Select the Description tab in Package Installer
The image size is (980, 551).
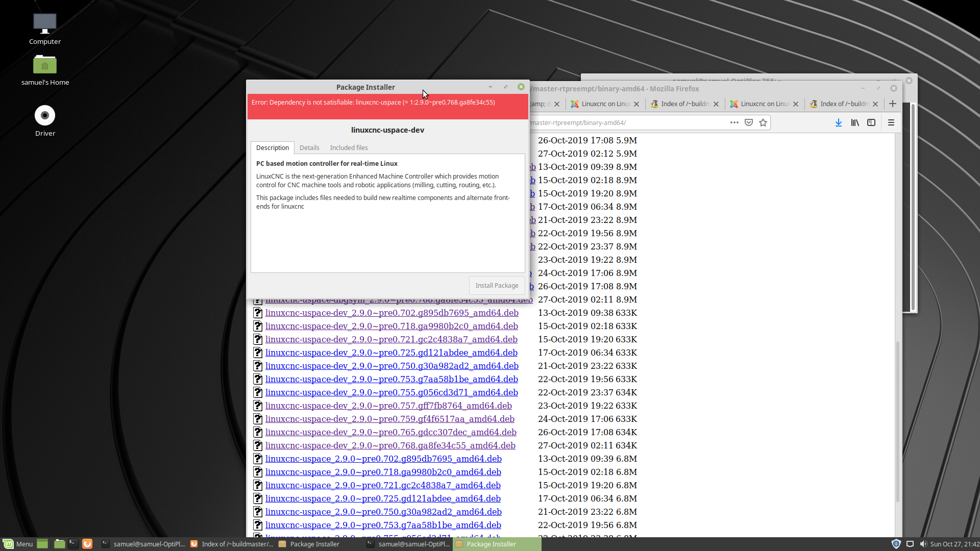(x=273, y=147)
